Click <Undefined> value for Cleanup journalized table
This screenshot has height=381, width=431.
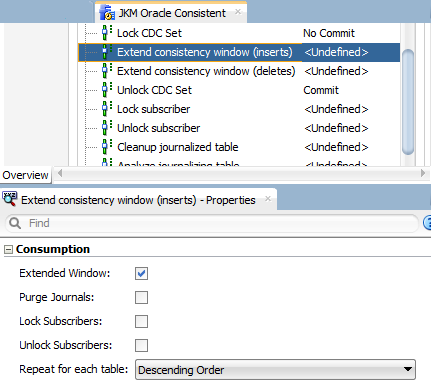(x=336, y=147)
